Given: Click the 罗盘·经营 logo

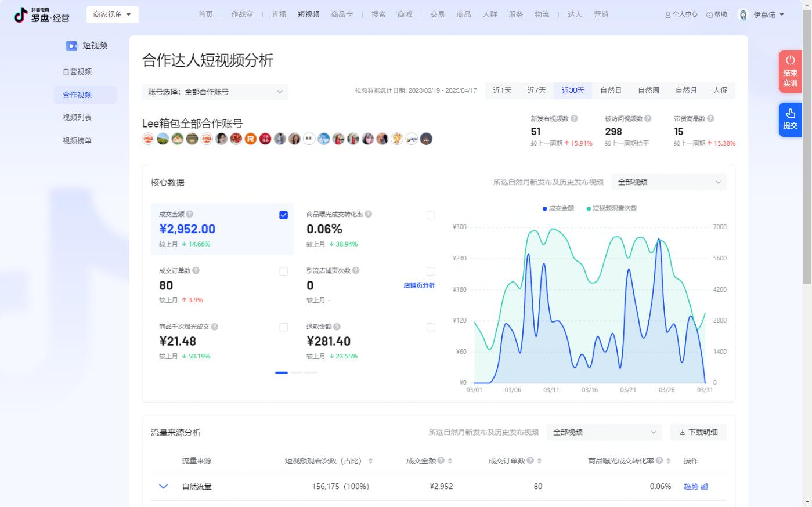Looking at the screenshot, I should pos(42,15).
